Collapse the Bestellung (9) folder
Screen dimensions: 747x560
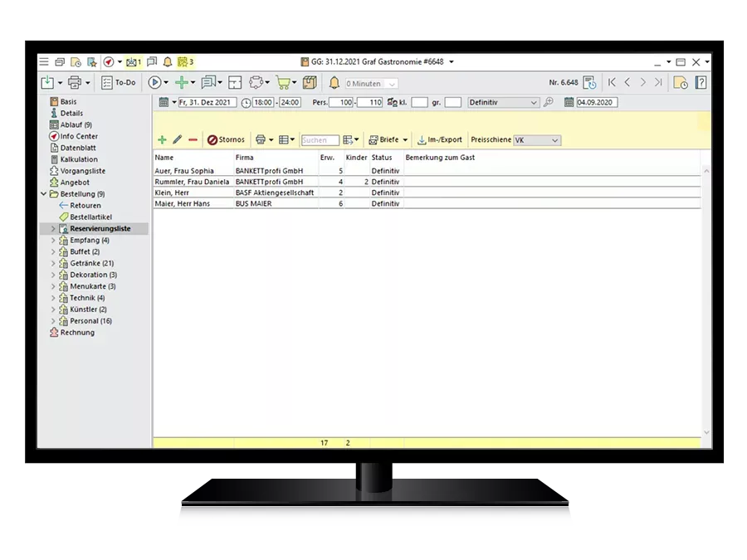point(44,194)
